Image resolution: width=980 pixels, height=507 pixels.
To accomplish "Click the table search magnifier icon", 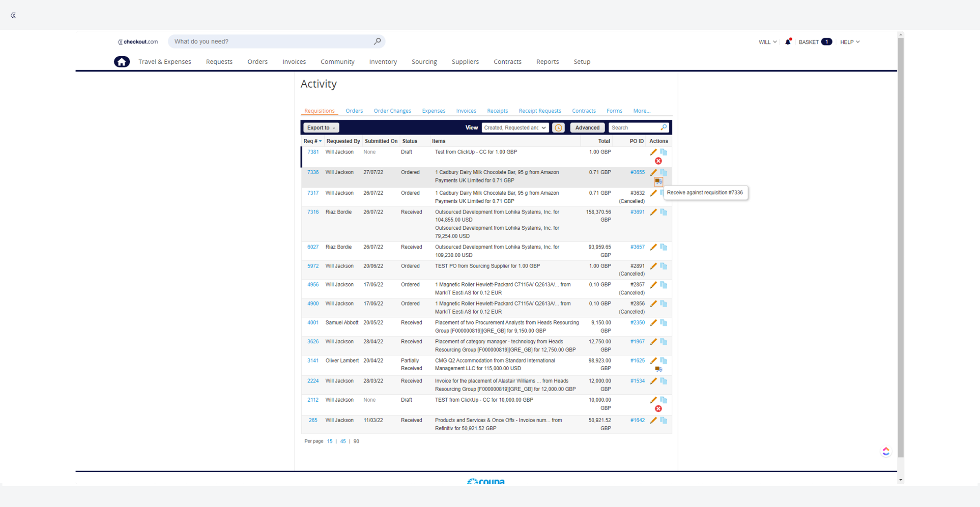I will coord(664,127).
